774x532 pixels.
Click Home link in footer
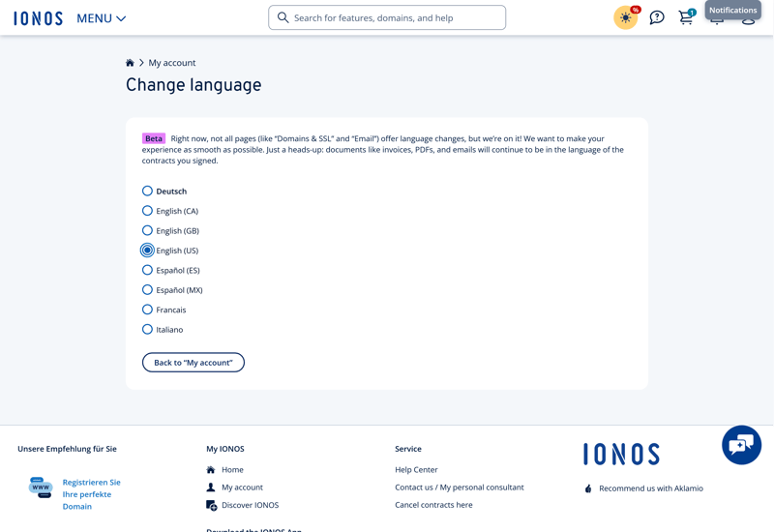point(232,470)
